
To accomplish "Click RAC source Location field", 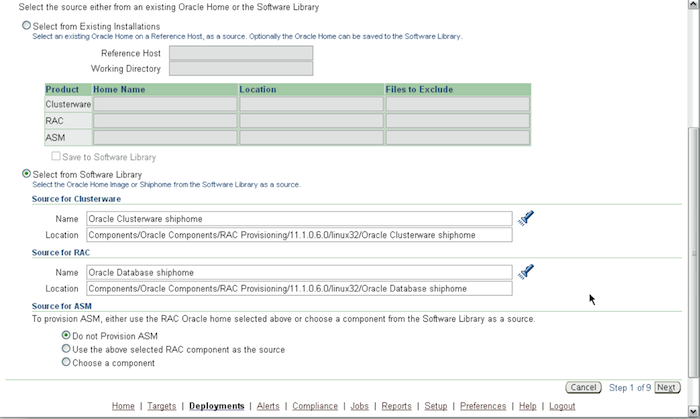I will click(x=299, y=288).
